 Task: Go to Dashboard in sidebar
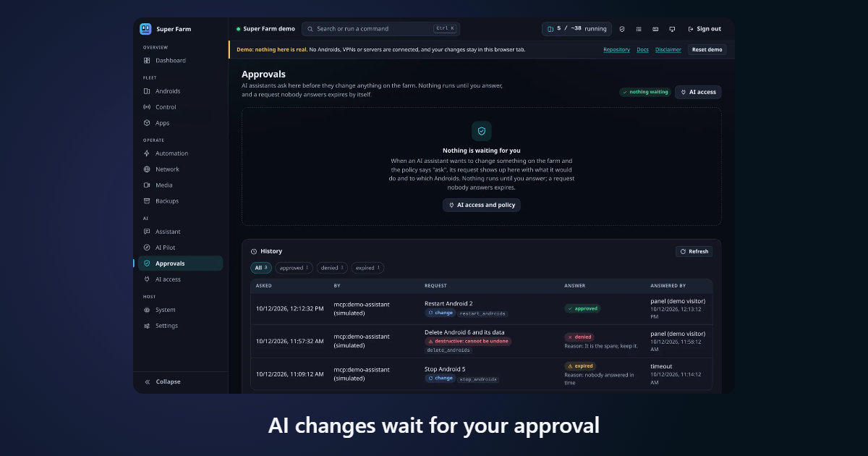coord(181,61)
